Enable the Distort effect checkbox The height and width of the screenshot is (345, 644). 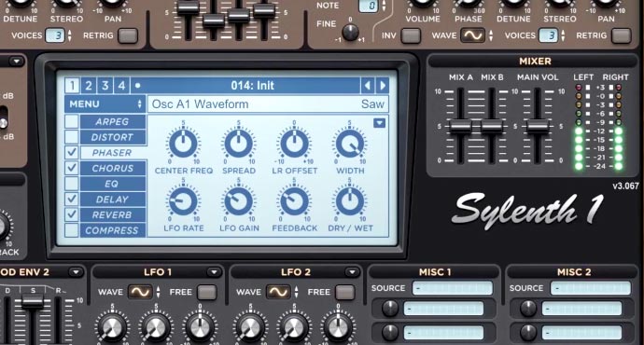point(72,137)
